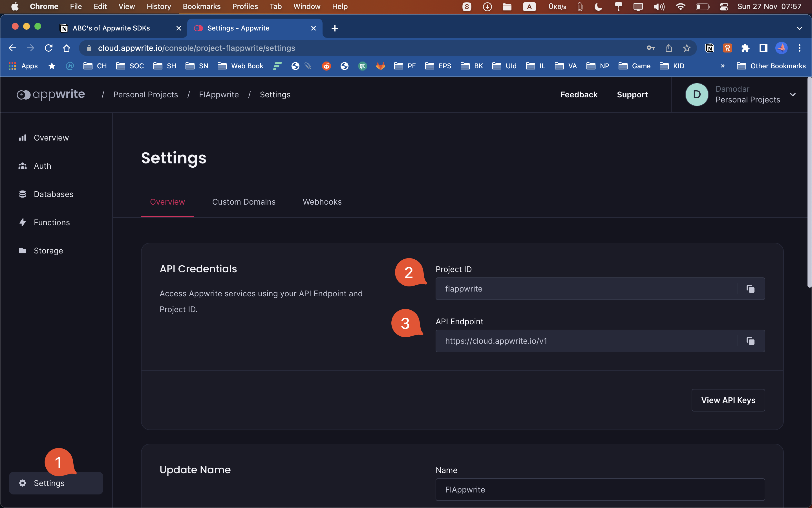The height and width of the screenshot is (508, 812).
Task: Click the user avatar D
Action: 697,95
